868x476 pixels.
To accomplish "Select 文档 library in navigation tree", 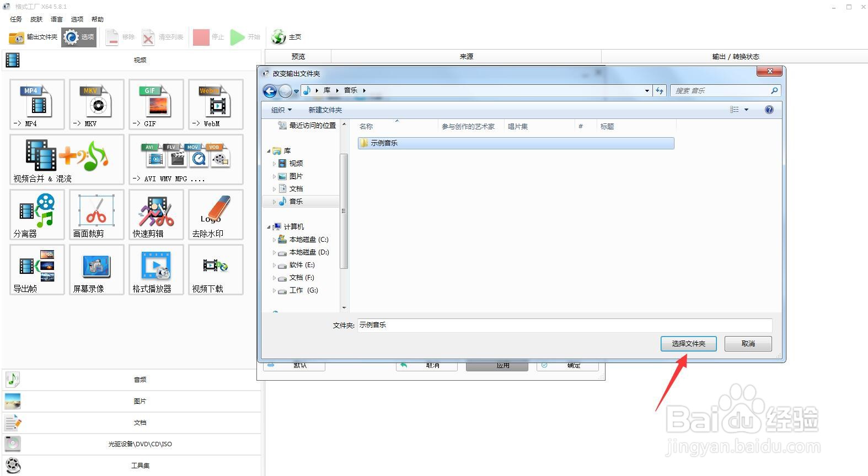I will (x=291, y=189).
